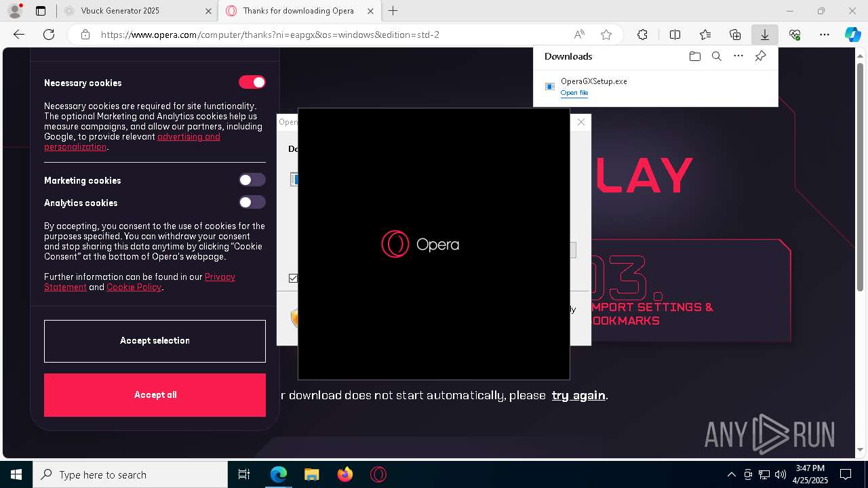Open Edge Settings and more menu

(x=825, y=35)
